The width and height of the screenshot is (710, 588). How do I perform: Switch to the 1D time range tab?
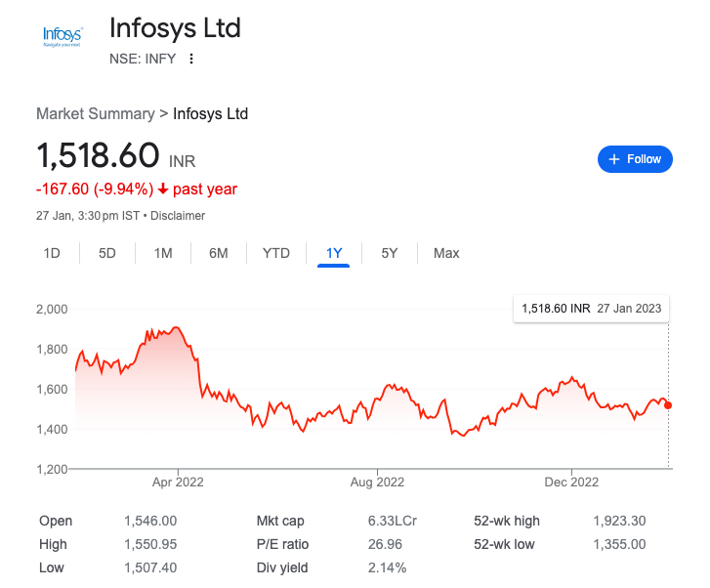pyautogui.click(x=52, y=253)
